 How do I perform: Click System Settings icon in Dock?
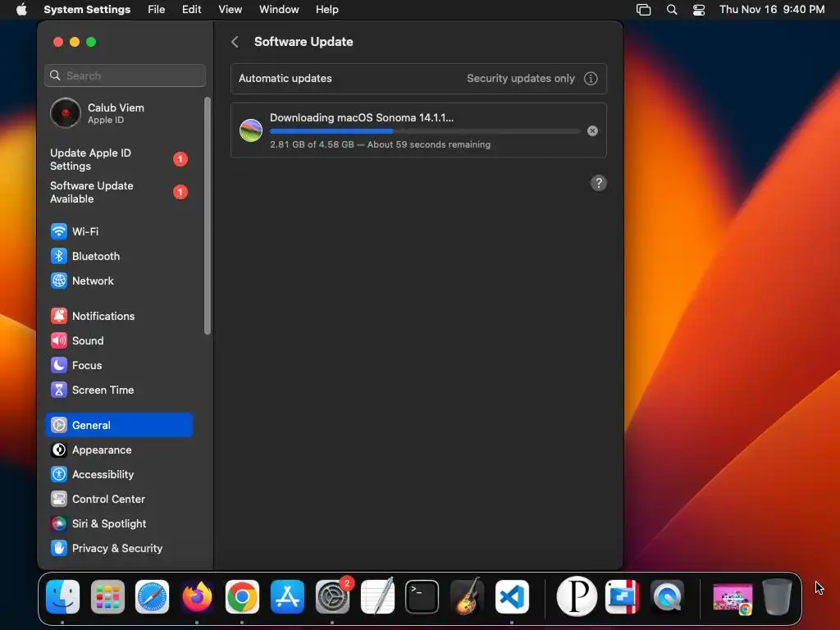tap(332, 597)
